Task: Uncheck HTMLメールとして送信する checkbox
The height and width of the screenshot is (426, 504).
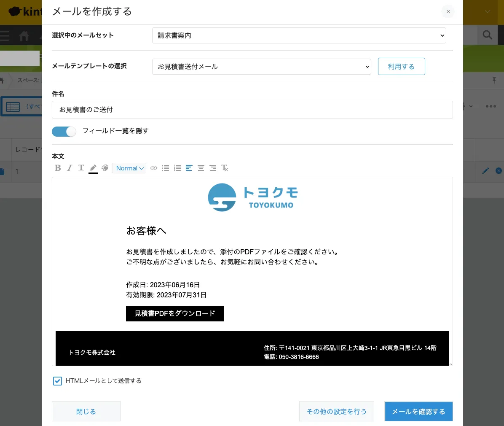Action: (x=58, y=381)
